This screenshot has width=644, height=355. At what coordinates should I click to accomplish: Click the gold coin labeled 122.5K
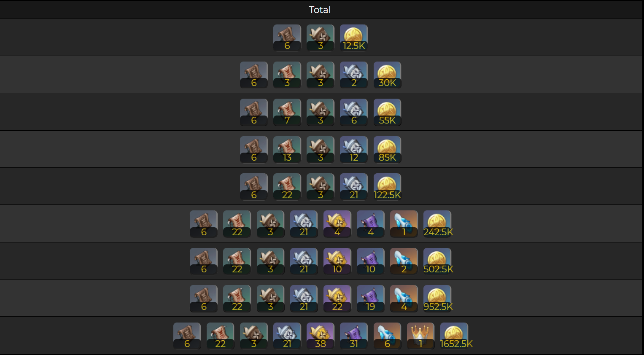pyautogui.click(x=387, y=187)
